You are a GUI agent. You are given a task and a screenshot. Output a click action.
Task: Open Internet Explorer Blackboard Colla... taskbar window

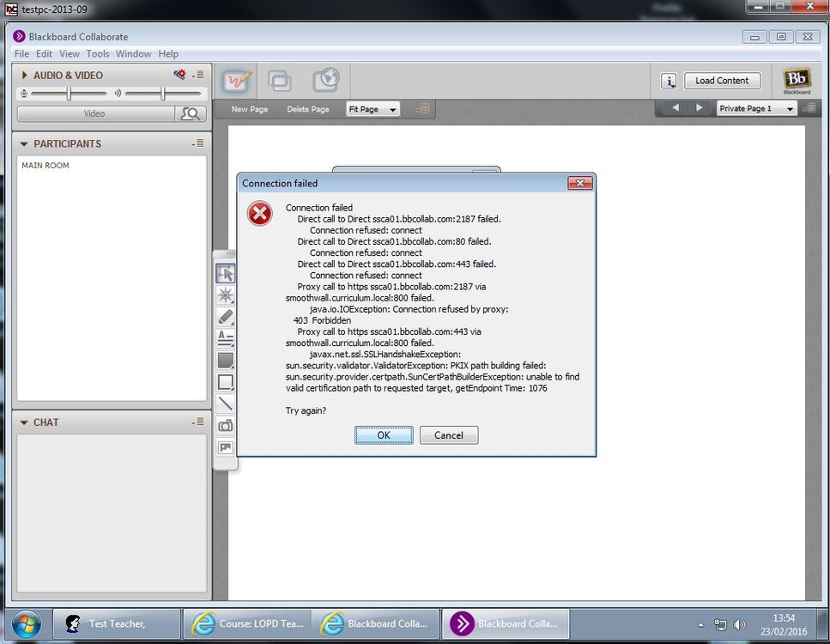click(376, 624)
